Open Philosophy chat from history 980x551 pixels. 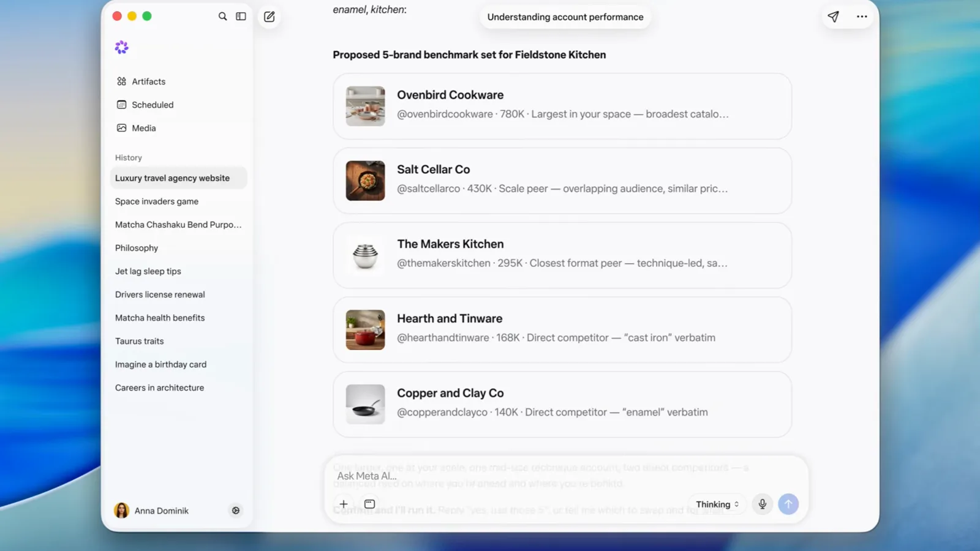[178, 248]
